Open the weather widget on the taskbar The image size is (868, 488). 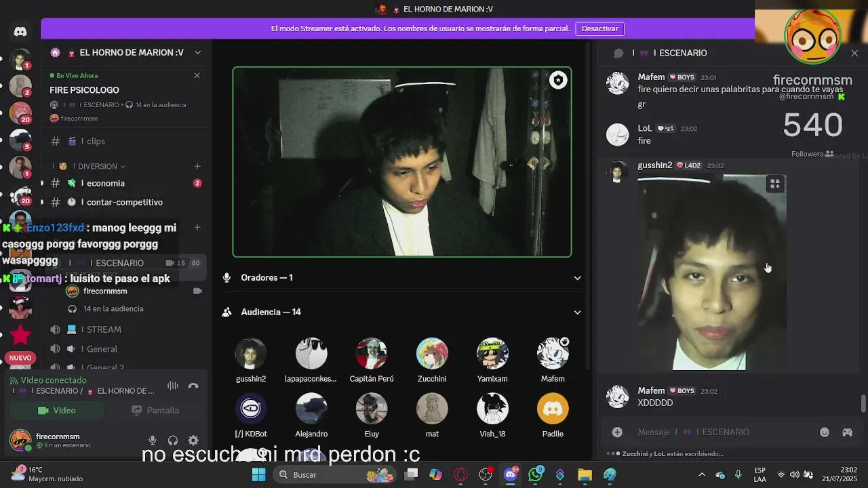coord(46,474)
